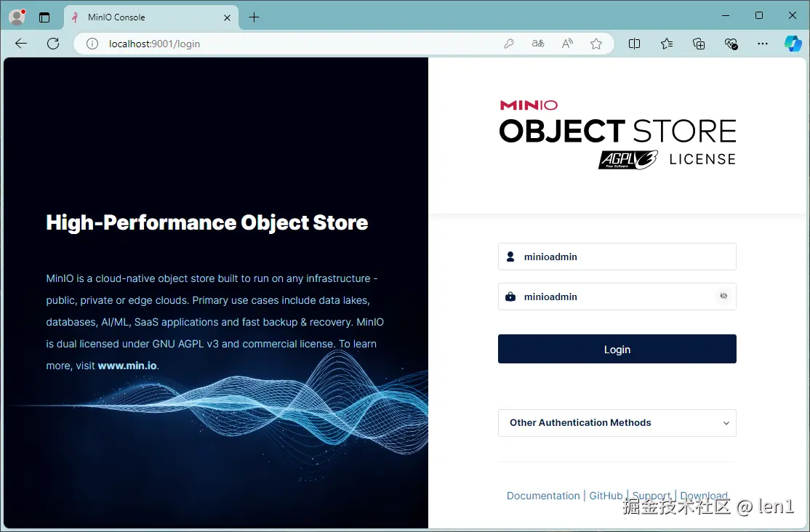The image size is (810, 532).
Task: Open the Favorites list icon
Action: pos(666,44)
